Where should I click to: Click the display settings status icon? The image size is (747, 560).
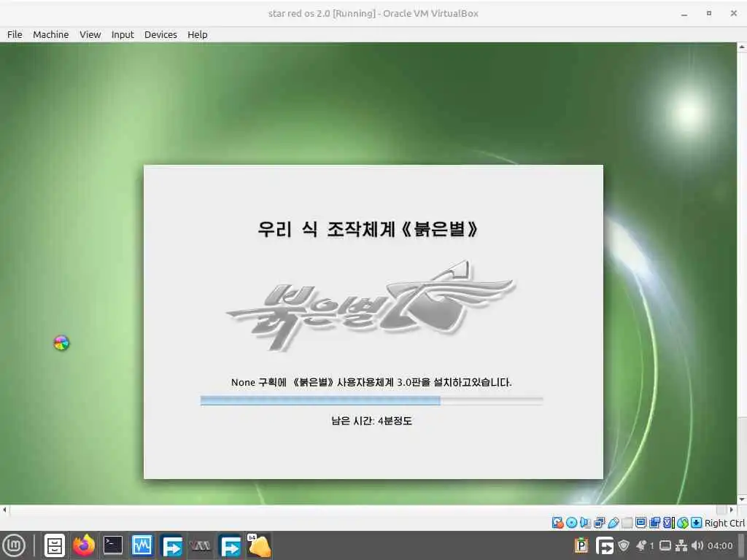tap(640, 523)
